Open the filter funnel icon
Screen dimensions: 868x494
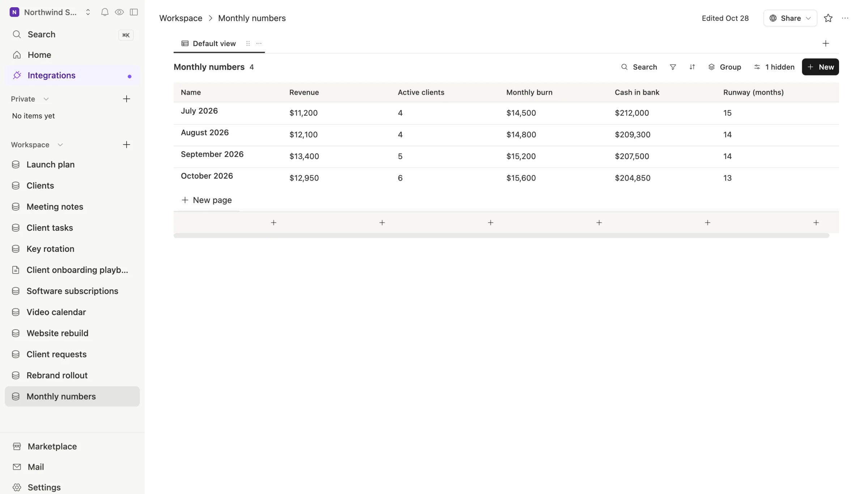click(673, 67)
